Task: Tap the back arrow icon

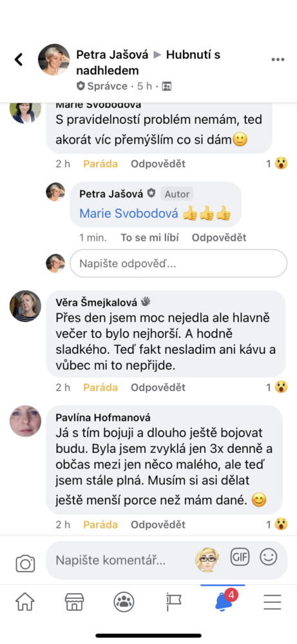Action: coord(19,59)
